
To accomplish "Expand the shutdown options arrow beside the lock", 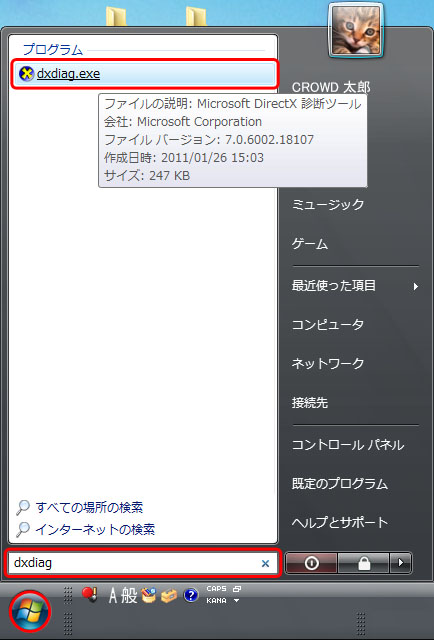I will coord(401,563).
